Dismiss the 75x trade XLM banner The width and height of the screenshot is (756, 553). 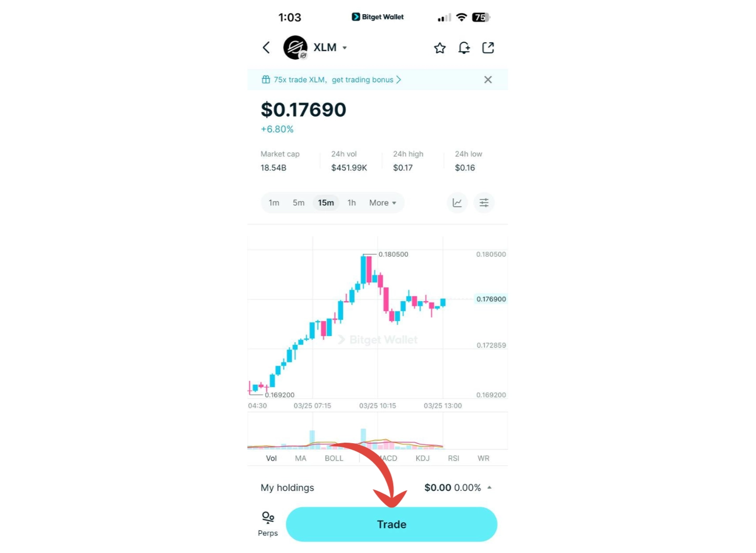pyautogui.click(x=488, y=79)
